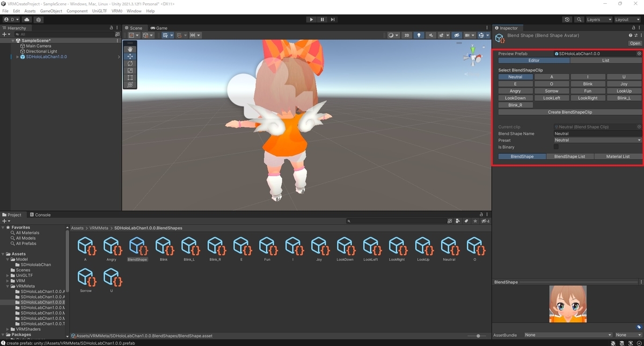Image resolution: width=644 pixels, height=346 pixels.
Task: Select the Move tool in Scene toolbar
Action: pos(130,56)
